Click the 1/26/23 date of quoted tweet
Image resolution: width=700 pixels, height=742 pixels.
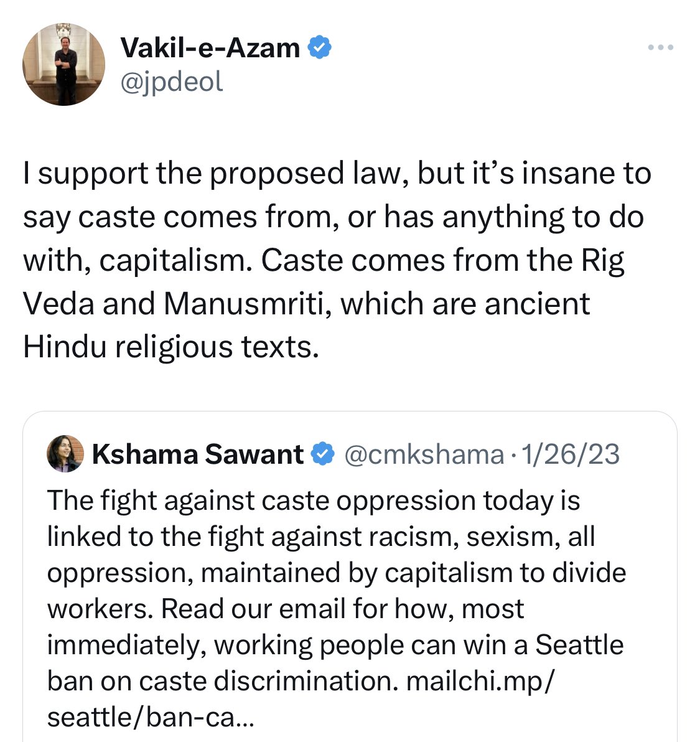click(571, 454)
